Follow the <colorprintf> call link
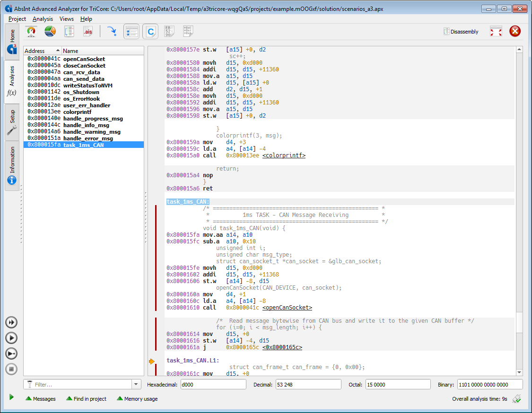Viewport: 532px width, 413px height. [284, 155]
